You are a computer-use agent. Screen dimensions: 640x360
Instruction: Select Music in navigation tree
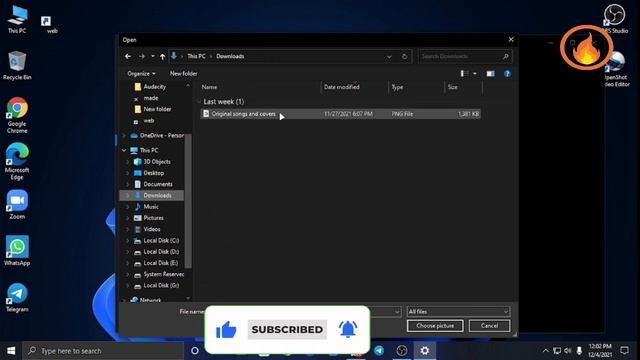click(147, 207)
